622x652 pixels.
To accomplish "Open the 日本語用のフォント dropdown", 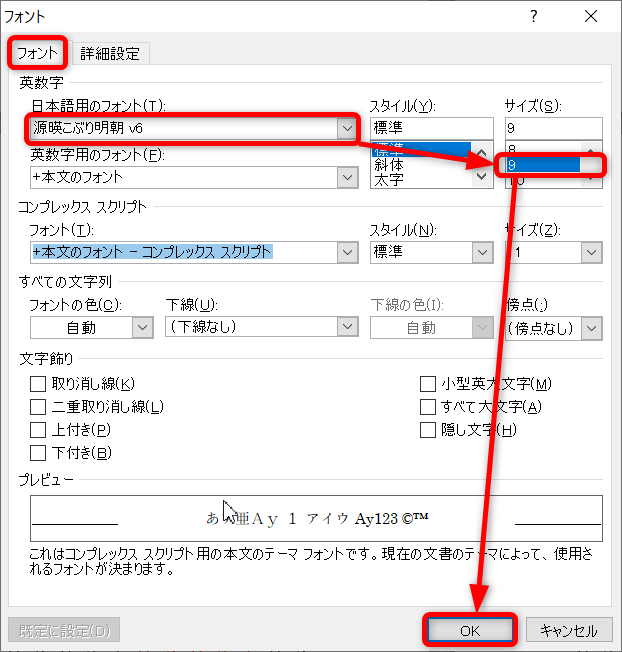I will [347, 128].
